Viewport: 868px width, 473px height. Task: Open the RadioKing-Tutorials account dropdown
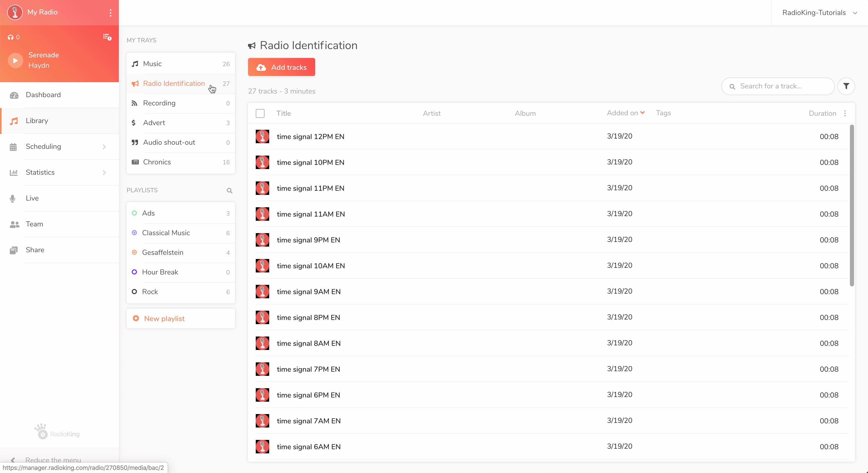819,12
